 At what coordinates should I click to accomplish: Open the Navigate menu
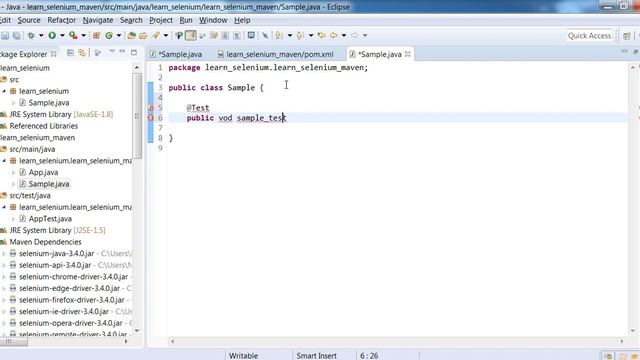(x=98, y=20)
